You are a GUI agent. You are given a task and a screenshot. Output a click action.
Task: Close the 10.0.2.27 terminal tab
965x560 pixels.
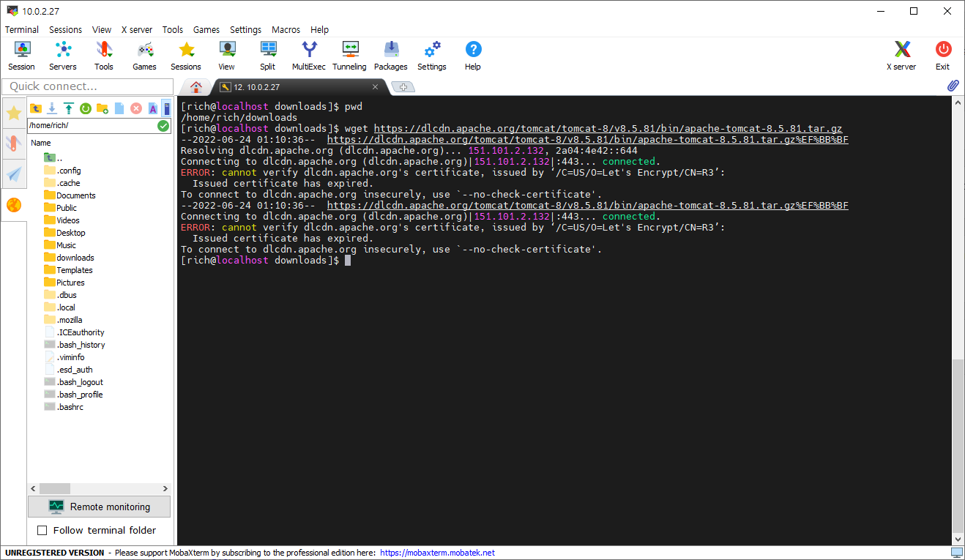[375, 86]
